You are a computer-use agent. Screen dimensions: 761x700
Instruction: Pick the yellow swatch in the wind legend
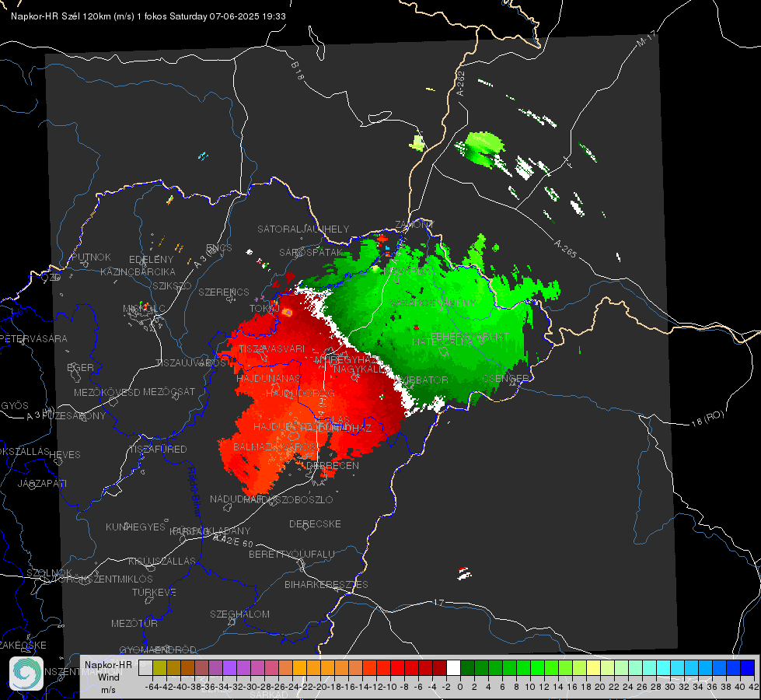point(593,667)
